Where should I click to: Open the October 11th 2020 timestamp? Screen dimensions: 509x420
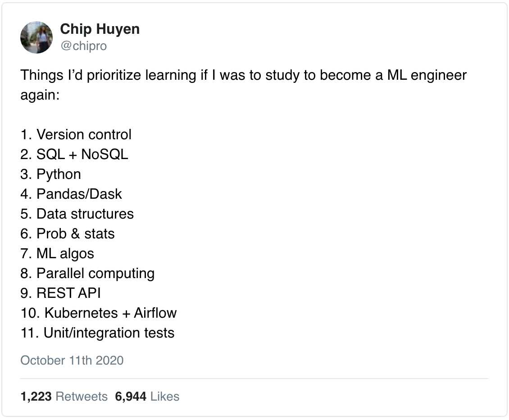point(72,361)
